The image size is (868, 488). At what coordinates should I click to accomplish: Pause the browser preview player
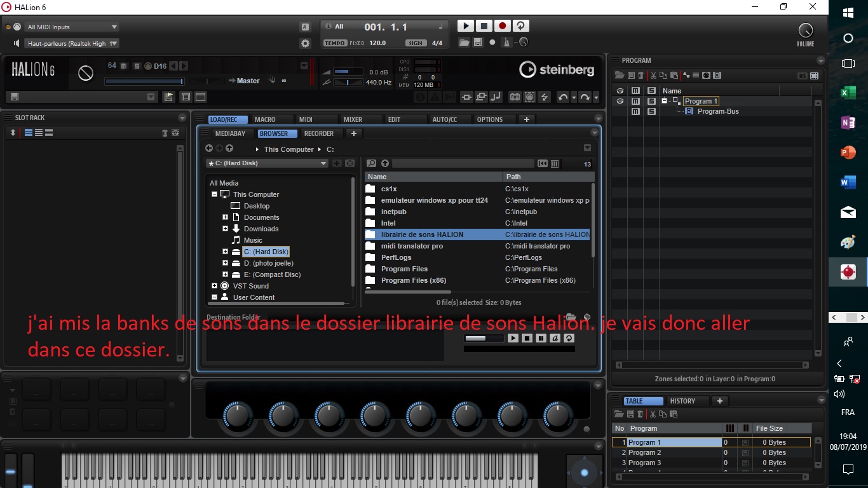(541, 339)
